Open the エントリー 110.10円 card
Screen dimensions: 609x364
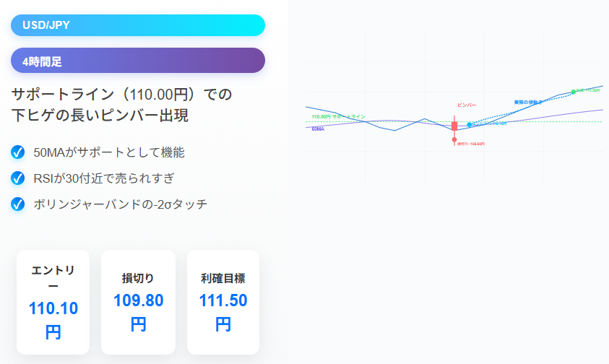[53, 302]
